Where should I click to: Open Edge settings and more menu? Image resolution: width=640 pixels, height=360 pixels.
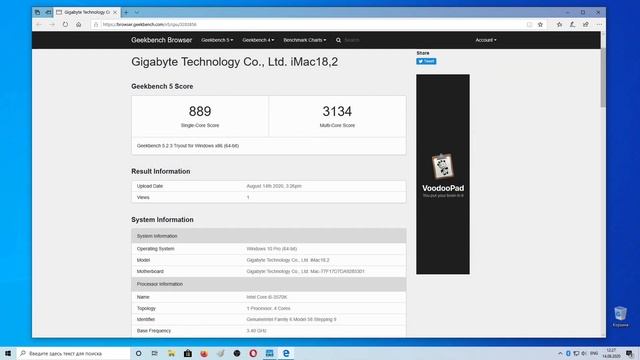pos(599,24)
